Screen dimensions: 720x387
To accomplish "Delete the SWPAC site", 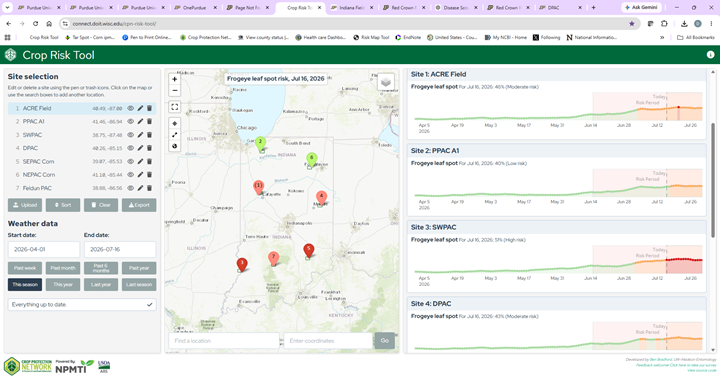I will coord(149,135).
